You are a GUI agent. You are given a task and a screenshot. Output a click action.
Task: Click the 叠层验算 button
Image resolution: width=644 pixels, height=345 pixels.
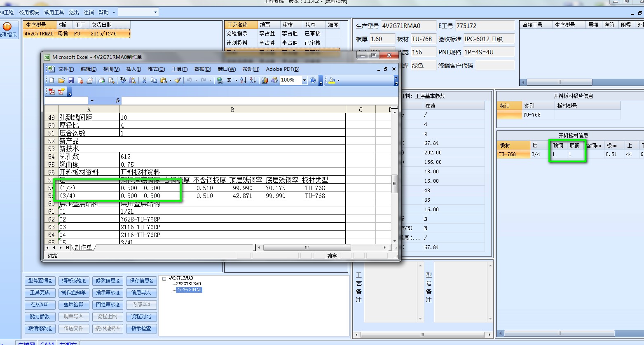pos(74,304)
